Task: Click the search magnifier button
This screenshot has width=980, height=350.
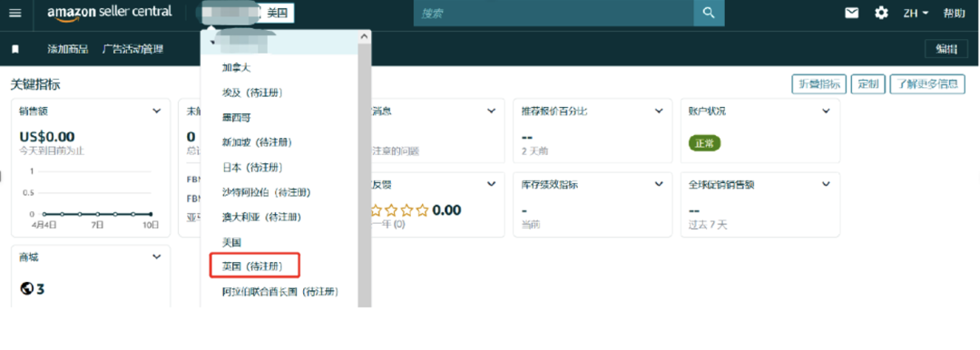Action: pyautogui.click(x=708, y=13)
